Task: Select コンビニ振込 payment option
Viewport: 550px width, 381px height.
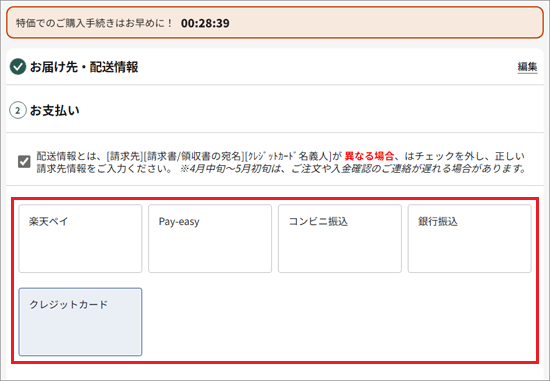Action: click(x=340, y=239)
